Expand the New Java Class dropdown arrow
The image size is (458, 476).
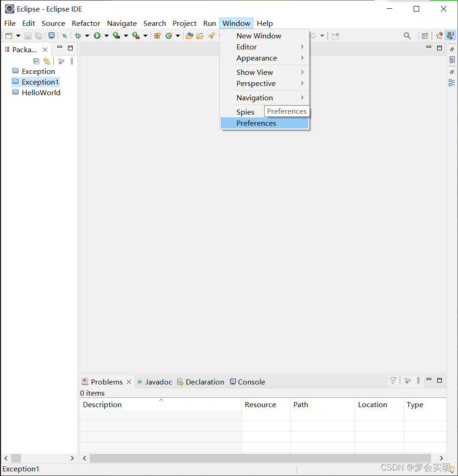pyautogui.click(x=178, y=36)
